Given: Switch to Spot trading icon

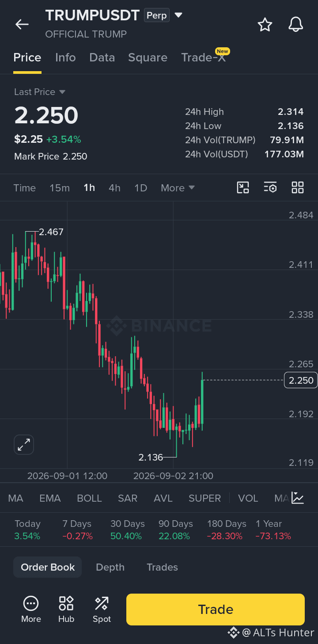Looking at the screenshot, I should click(102, 603).
